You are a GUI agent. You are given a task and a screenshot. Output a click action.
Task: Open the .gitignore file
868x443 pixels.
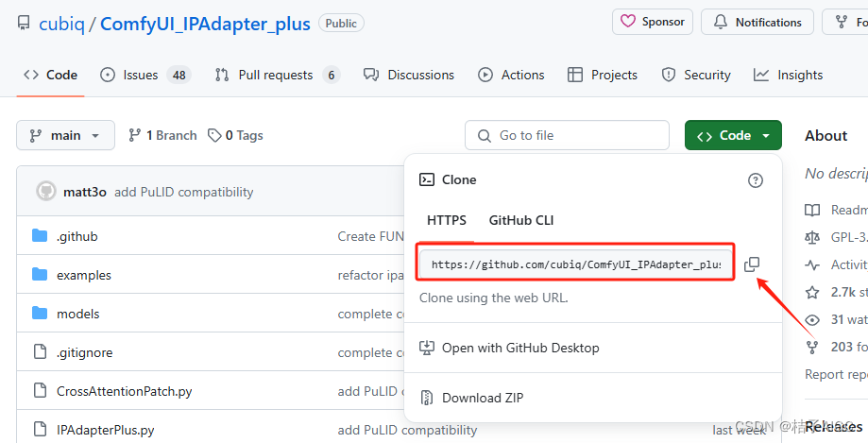84,352
